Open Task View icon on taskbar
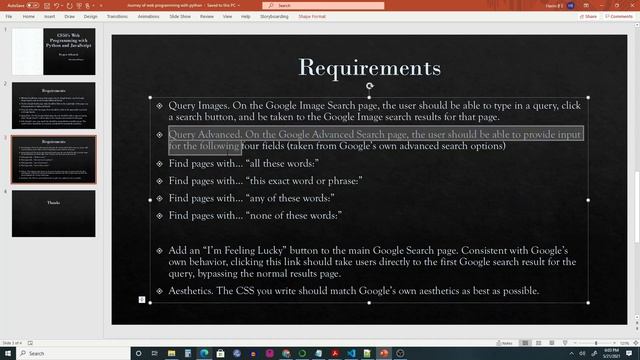The width and height of the screenshot is (640, 360). pos(155,353)
